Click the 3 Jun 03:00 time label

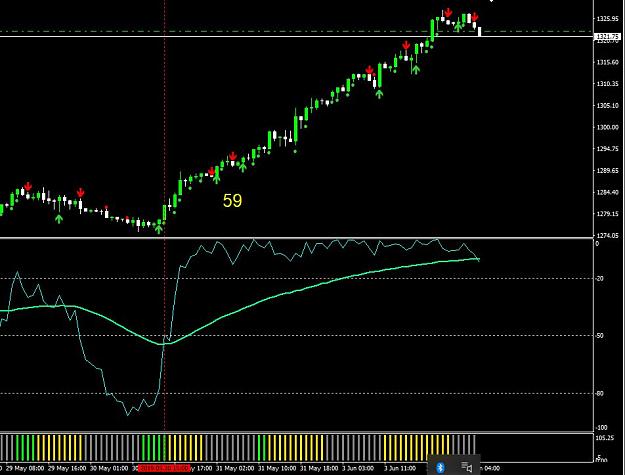(x=358, y=468)
